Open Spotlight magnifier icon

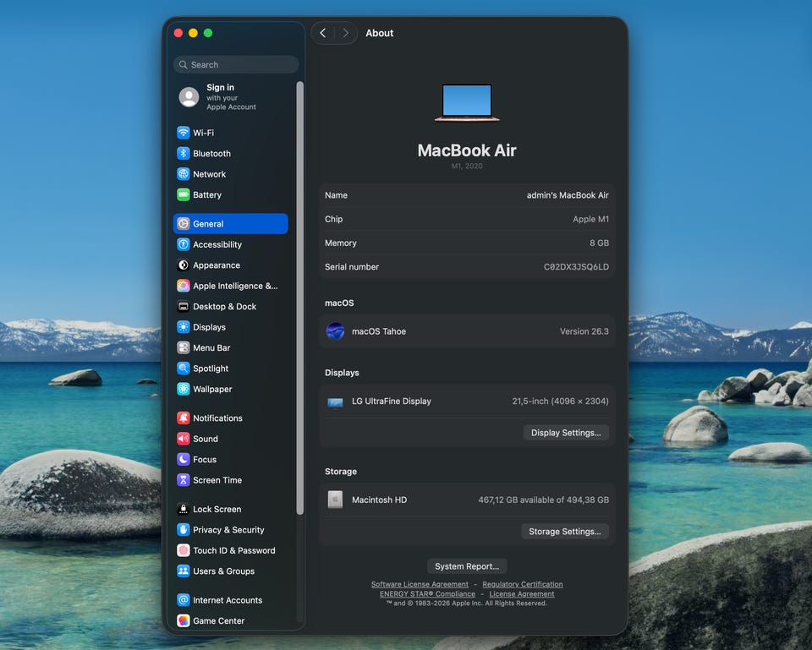[184, 369]
